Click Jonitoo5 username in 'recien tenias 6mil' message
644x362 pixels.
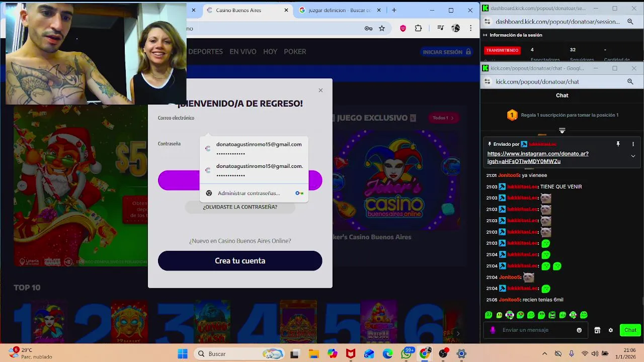point(509,300)
